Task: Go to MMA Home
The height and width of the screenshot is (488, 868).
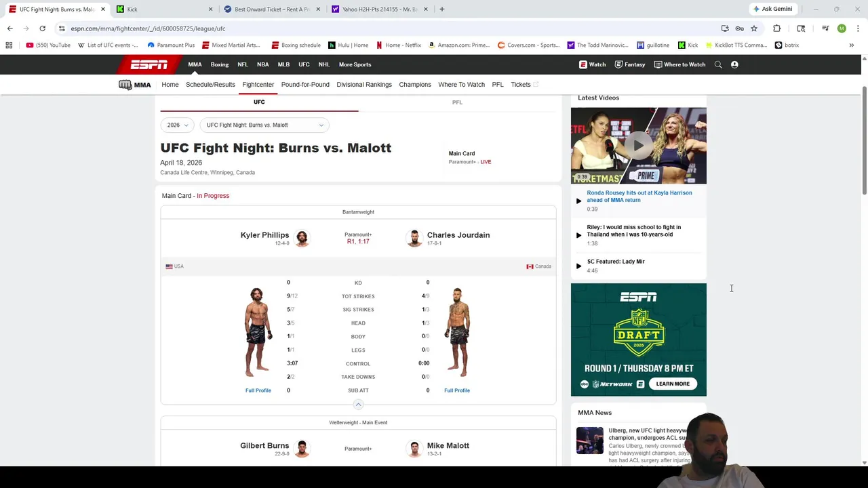Action: point(170,85)
